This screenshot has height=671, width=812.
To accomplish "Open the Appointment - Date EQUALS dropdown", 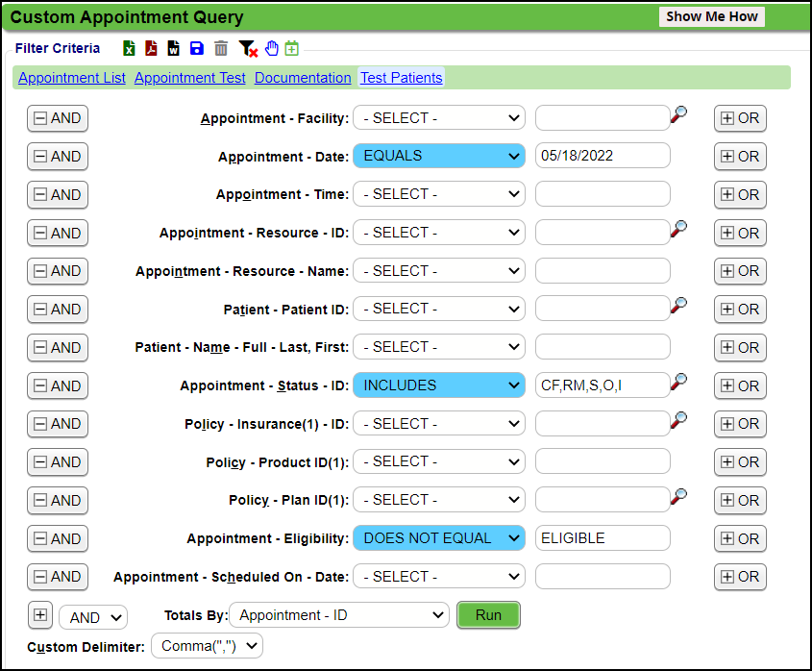I will [439, 156].
